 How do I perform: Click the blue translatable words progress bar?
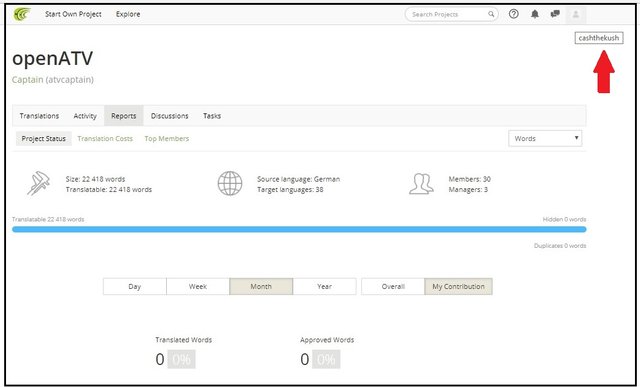299,229
